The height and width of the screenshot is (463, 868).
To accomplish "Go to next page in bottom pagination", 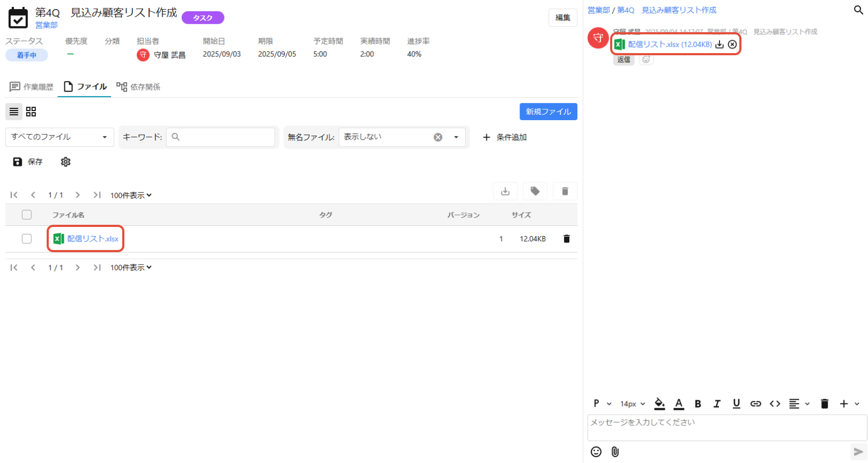I will click(78, 267).
